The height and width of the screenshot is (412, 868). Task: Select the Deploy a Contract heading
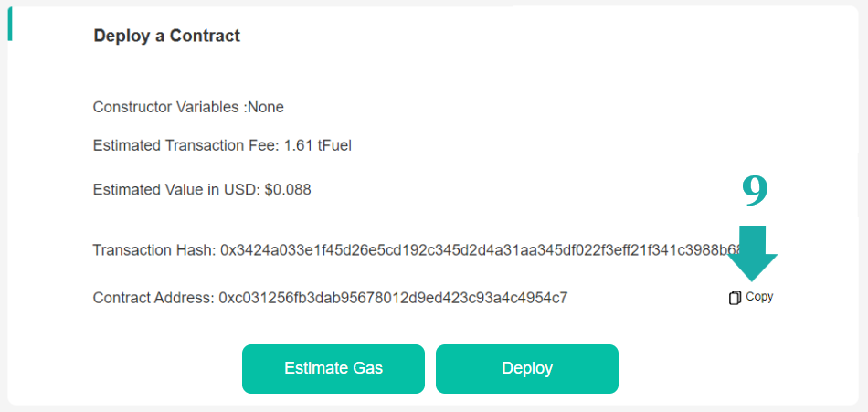(x=166, y=36)
